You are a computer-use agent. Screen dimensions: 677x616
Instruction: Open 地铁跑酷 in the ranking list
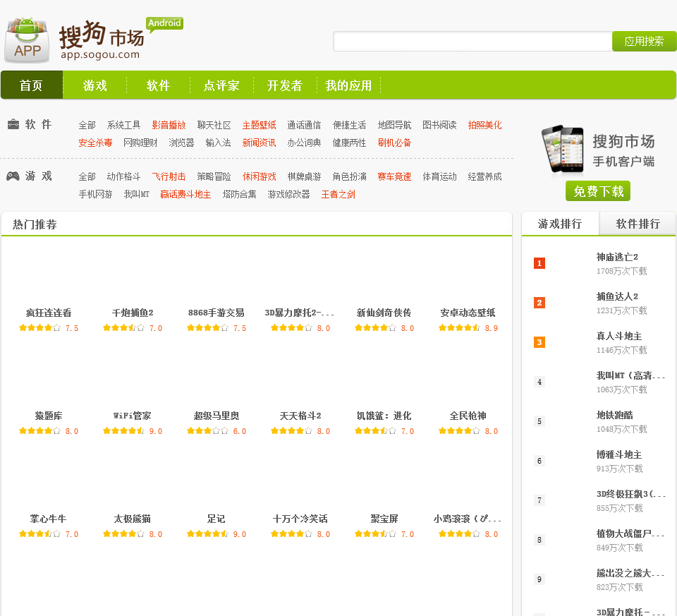(x=615, y=415)
